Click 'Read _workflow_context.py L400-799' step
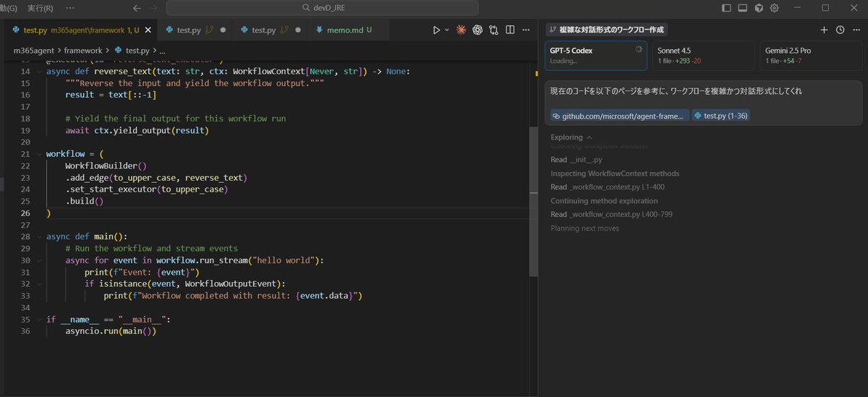Viewport: 868px width, 397px height. pos(612,215)
